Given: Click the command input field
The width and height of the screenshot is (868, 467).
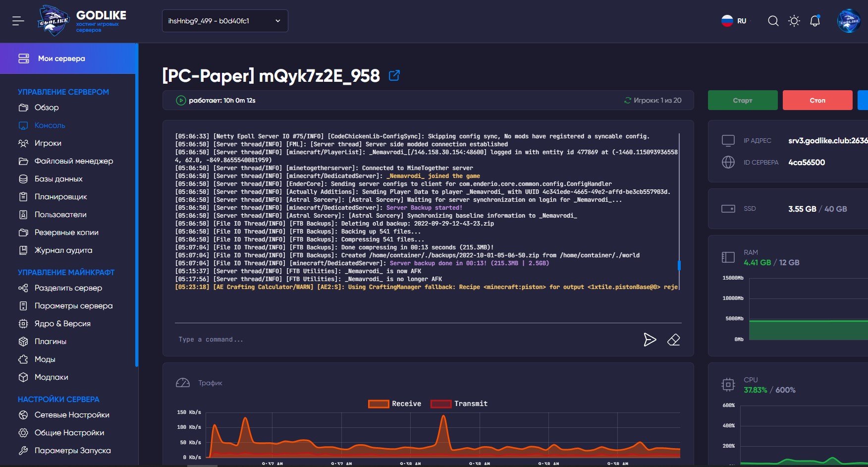Looking at the screenshot, I should (x=406, y=340).
